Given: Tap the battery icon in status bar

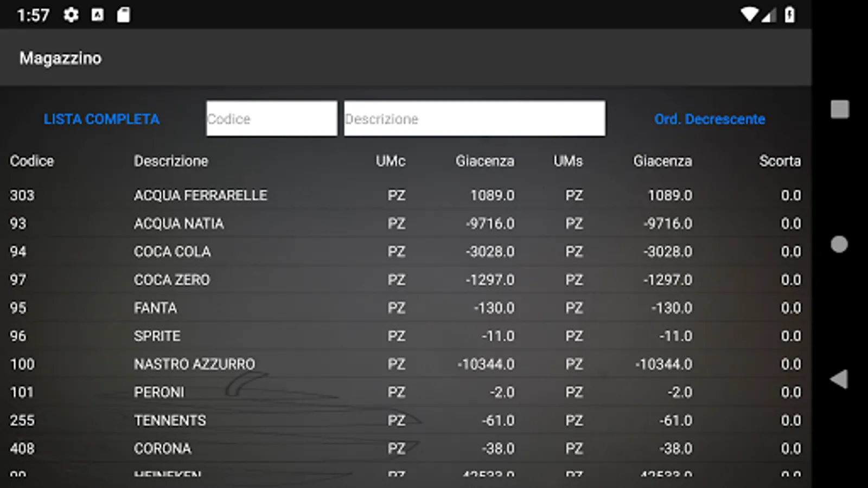Looking at the screenshot, I should click(790, 15).
